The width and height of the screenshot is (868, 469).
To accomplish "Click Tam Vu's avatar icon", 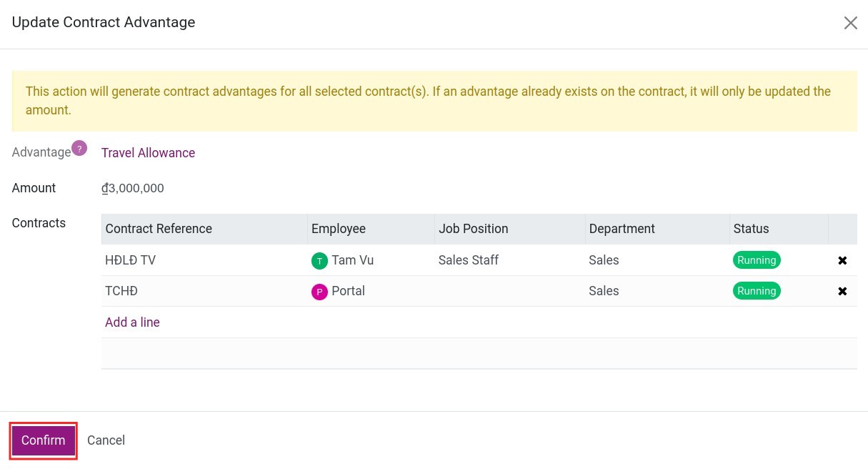I will click(319, 261).
